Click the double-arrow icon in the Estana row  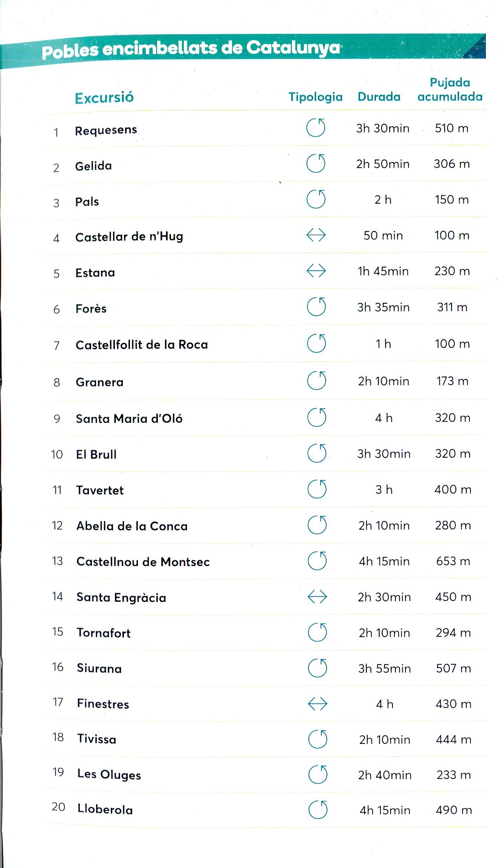pos(316,271)
